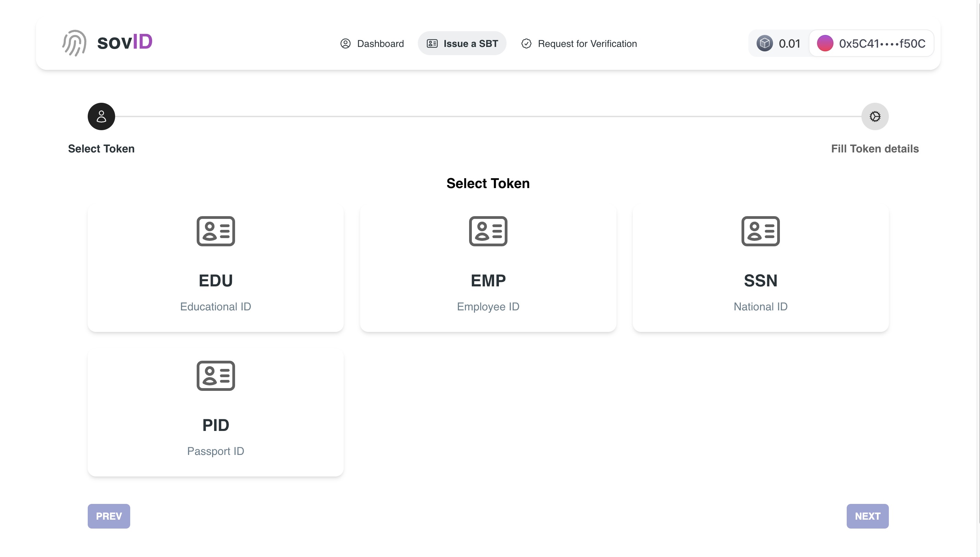Click the Fill Token details gear icon

875,116
